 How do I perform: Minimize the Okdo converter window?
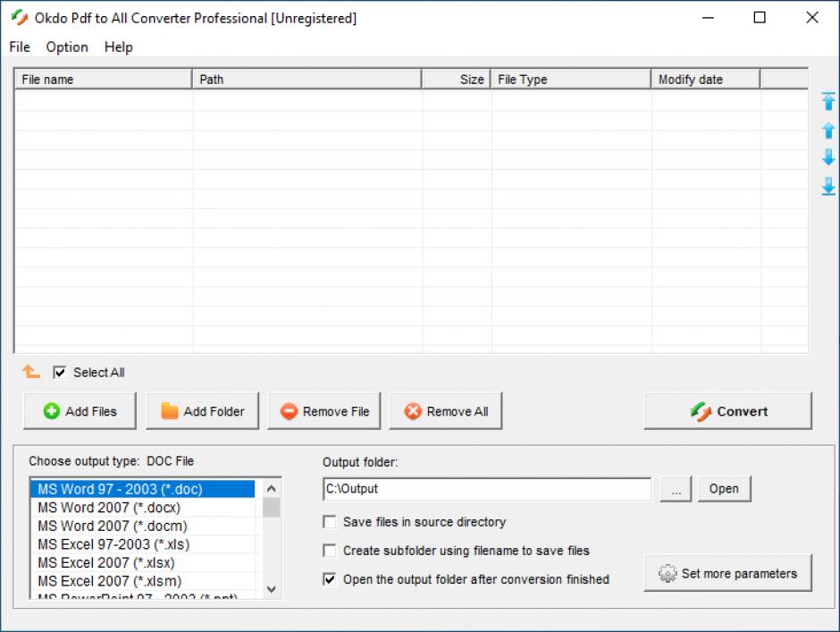709,18
